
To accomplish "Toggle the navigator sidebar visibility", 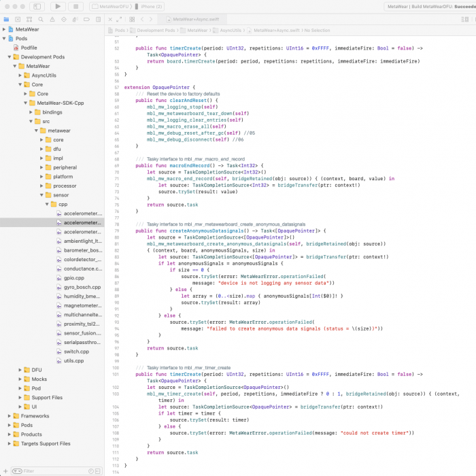I will pyautogui.click(x=36, y=6).
